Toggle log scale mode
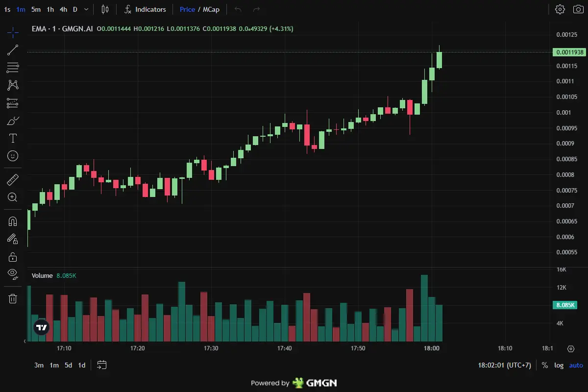The image size is (588, 392). point(559,365)
